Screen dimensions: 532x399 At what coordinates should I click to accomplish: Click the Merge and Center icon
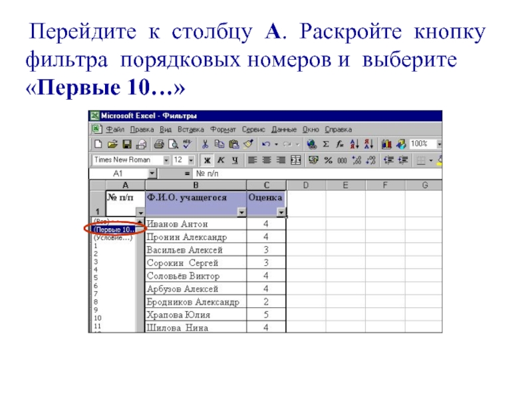295,160
